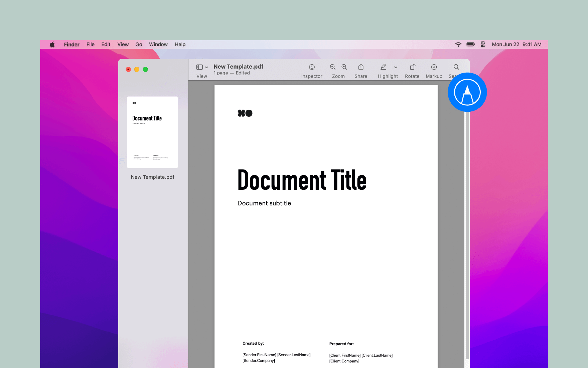Open the Window menu

[x=158, y=44]
